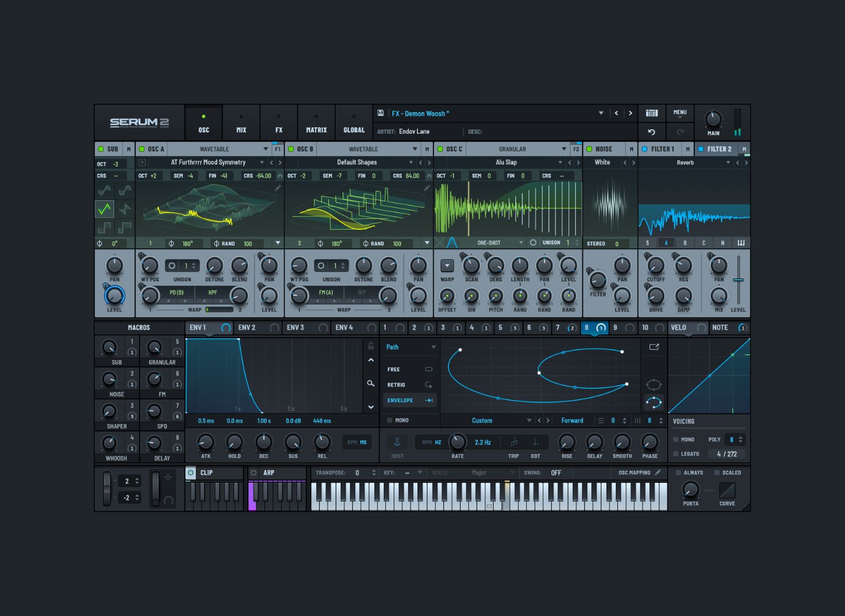Enable the LFO Mono checkbox
Image resolution: width=845 pixels, height=616 pixels.
click(390, 420)
